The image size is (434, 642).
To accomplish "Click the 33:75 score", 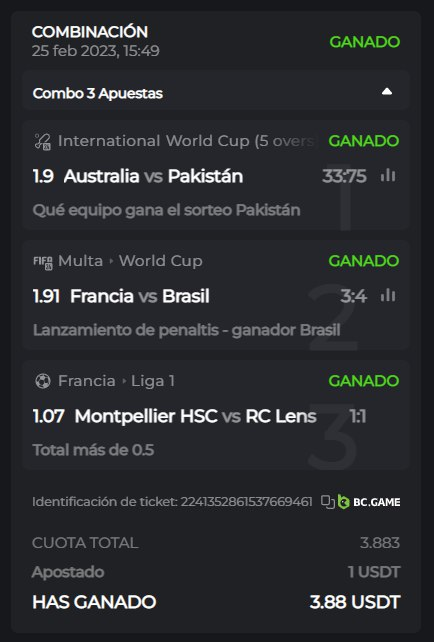I will tap(344, 176).
